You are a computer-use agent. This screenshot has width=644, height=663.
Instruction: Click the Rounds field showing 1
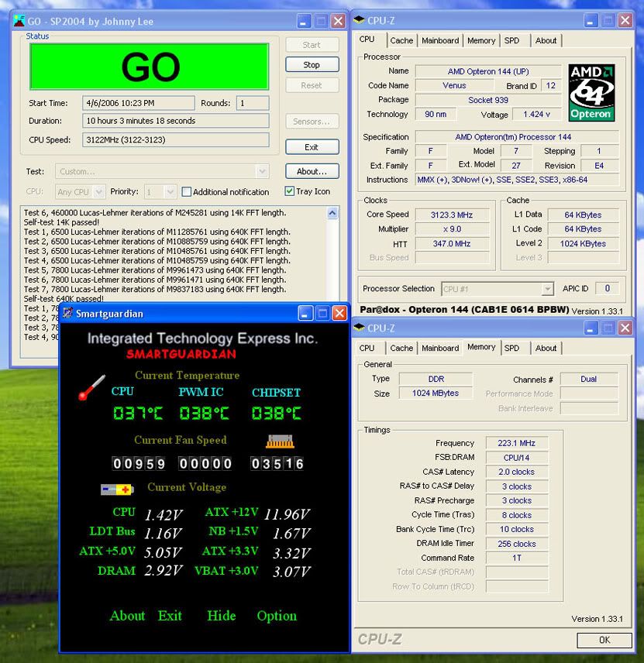(x=252, y=103)
